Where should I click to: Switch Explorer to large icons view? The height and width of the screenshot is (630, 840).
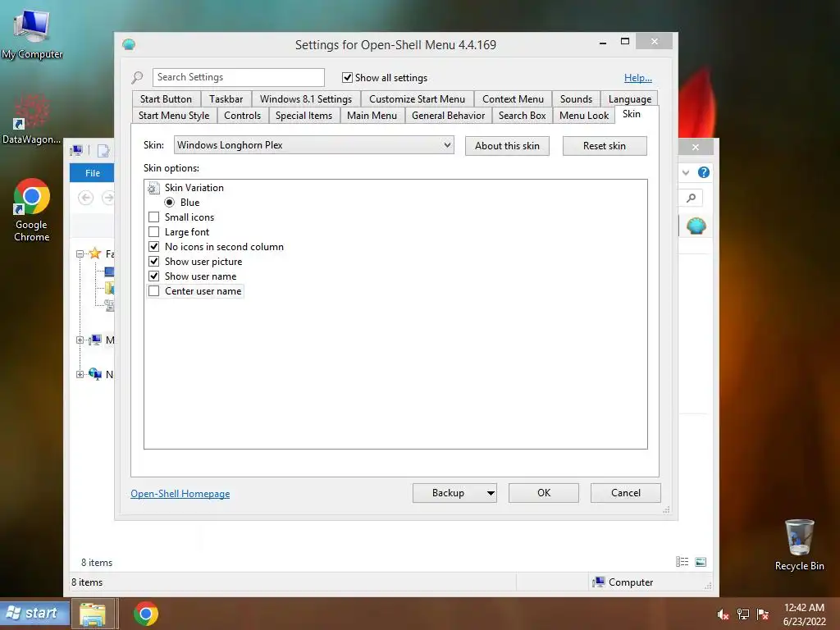click(701, 562)
